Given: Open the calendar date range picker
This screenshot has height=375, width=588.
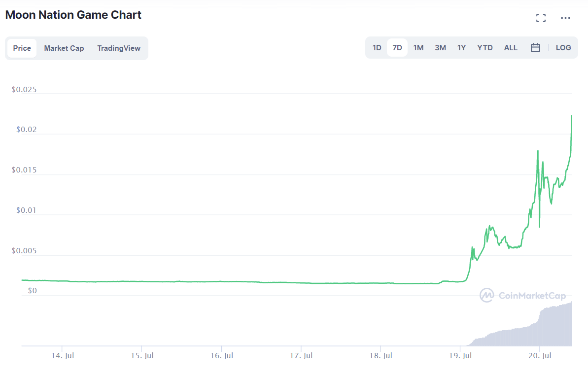Looking at the screenshot, I should pos(535,48).
